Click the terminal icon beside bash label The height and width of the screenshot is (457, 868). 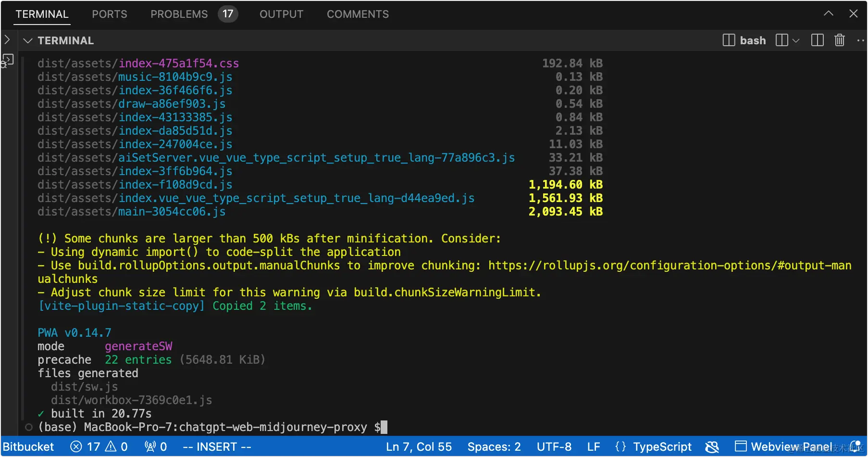(729, 40)
